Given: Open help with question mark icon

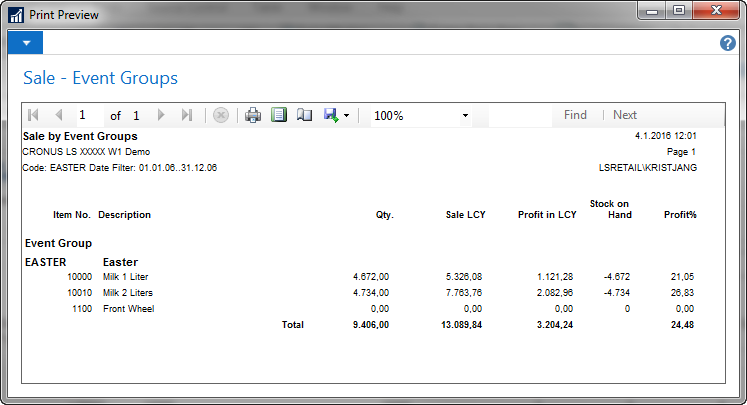Looking at the screenshot, I should click(x=728, y=44).
